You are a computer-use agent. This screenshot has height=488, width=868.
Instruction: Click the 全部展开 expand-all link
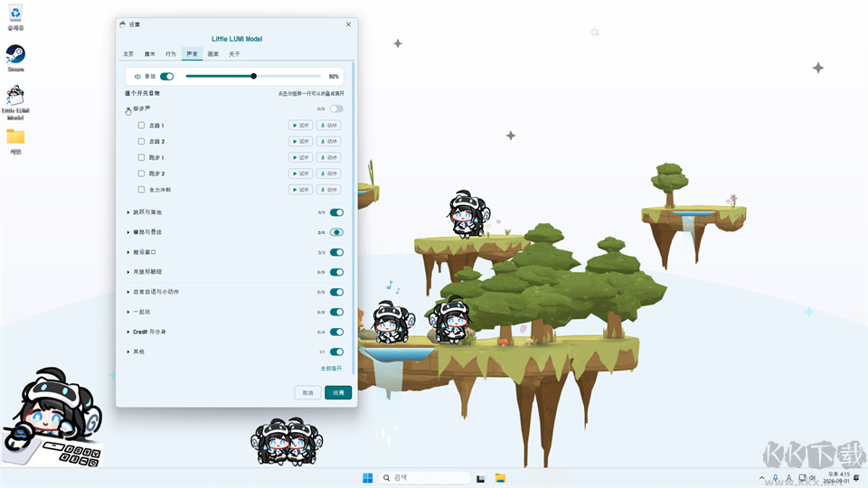coord(331,369)
